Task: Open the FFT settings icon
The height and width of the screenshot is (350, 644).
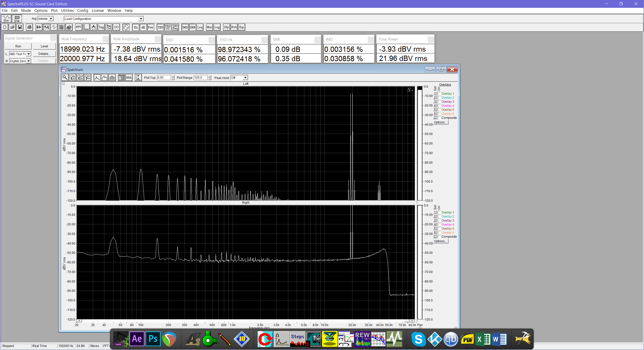Action: (x=79, y=27)
